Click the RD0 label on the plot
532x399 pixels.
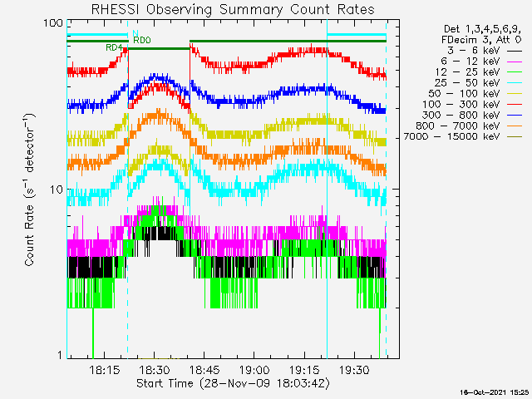(x=142, y=41)
